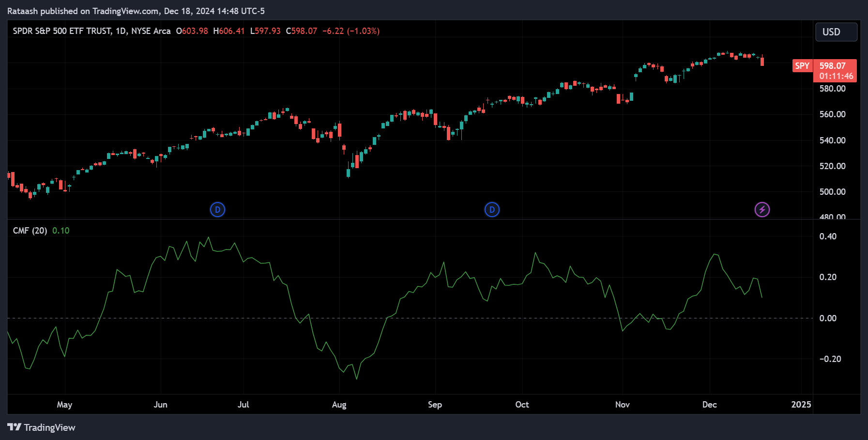
Task: Open the USD currency selector
Action: click(836, 32)
